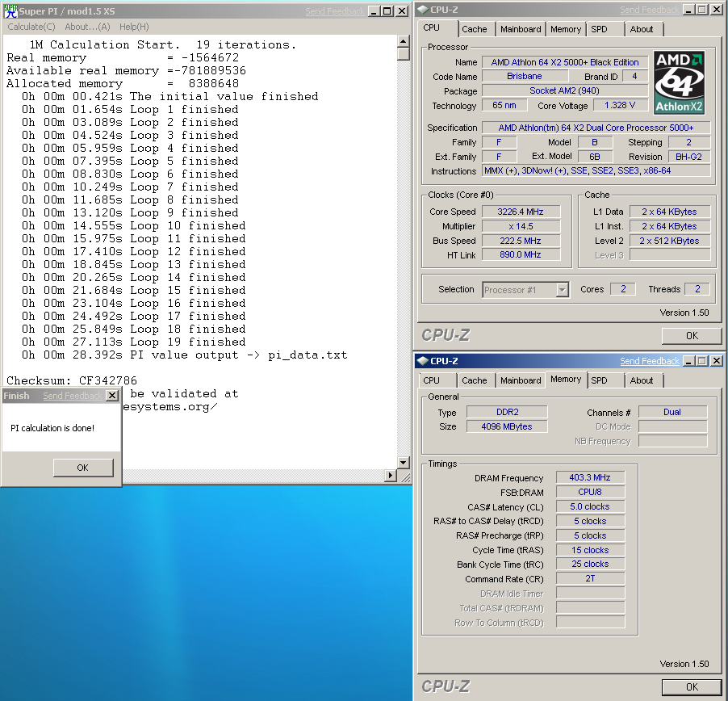Close the Super PI window
The height and width of the screenshot is (701, 728).
[x=402, y=11]
